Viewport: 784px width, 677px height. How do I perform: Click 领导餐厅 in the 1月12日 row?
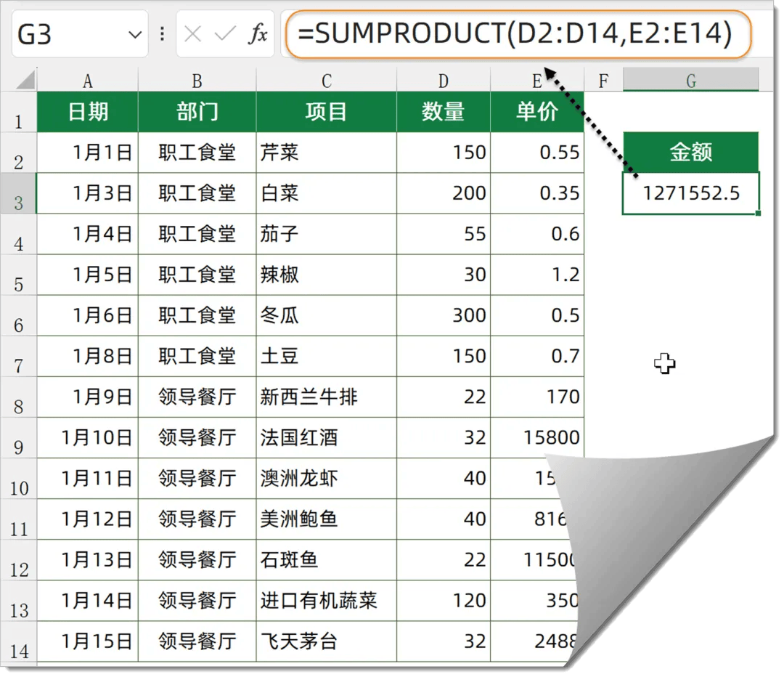[197, 519]
